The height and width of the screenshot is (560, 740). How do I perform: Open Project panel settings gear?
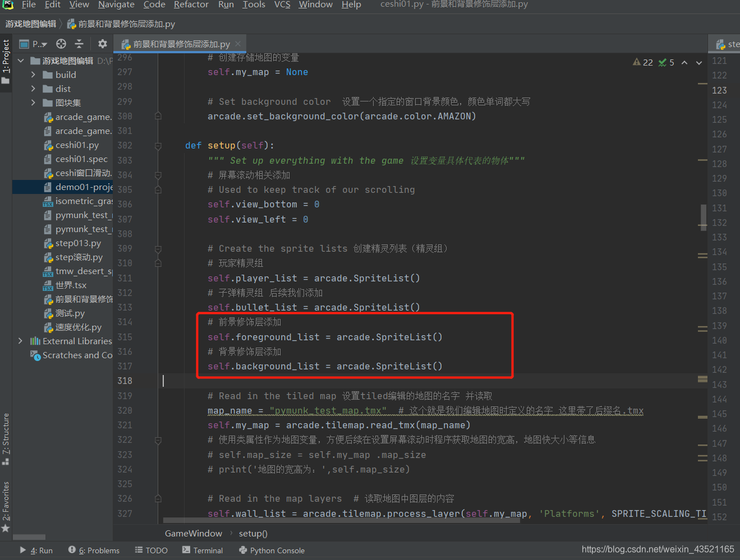[x=102, y=44]
